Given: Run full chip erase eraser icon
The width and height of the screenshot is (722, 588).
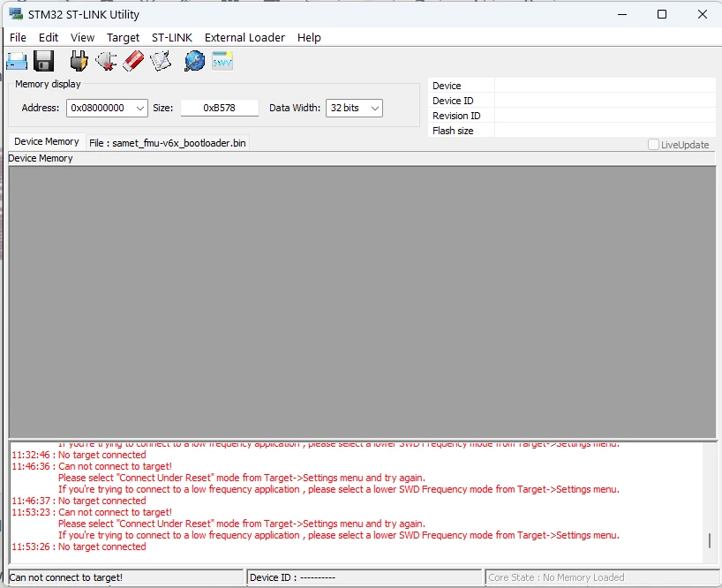Looking at the screenshot, I should pyautogui.click(x=133, y=61).
